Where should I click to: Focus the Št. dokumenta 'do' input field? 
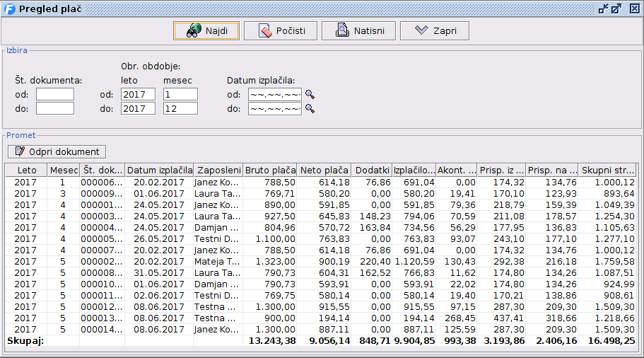(55, 108)
